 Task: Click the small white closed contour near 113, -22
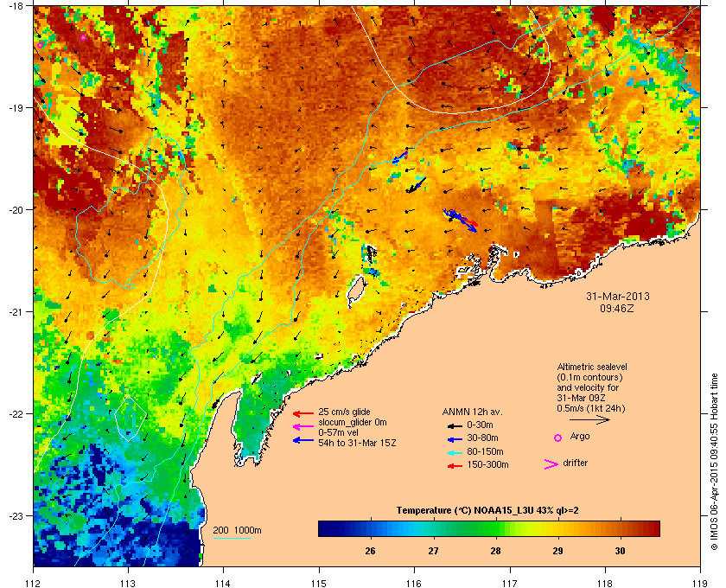coord(131,419)
